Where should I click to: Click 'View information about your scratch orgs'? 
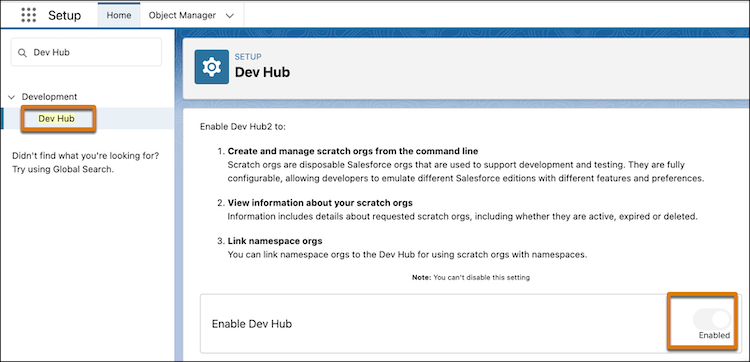(320, 203)
